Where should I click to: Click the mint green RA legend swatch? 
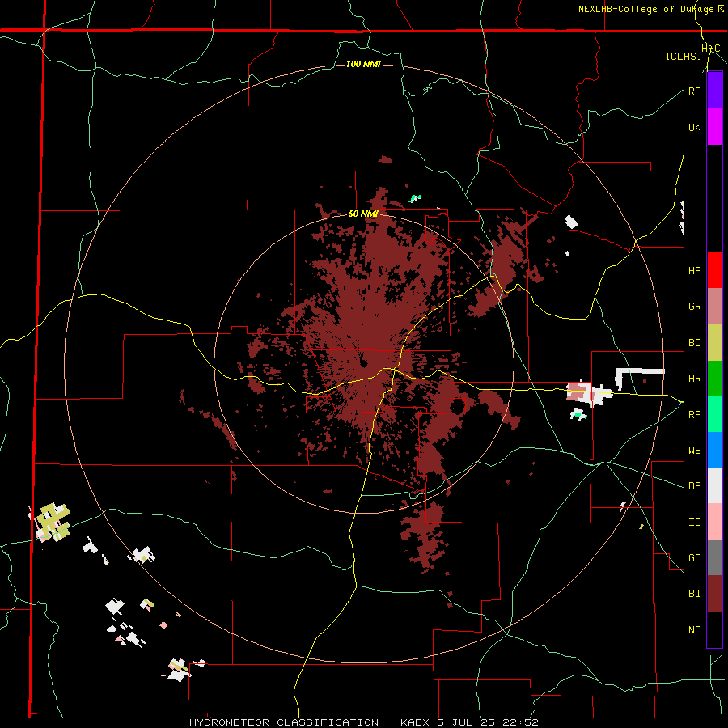pos(714,414)
